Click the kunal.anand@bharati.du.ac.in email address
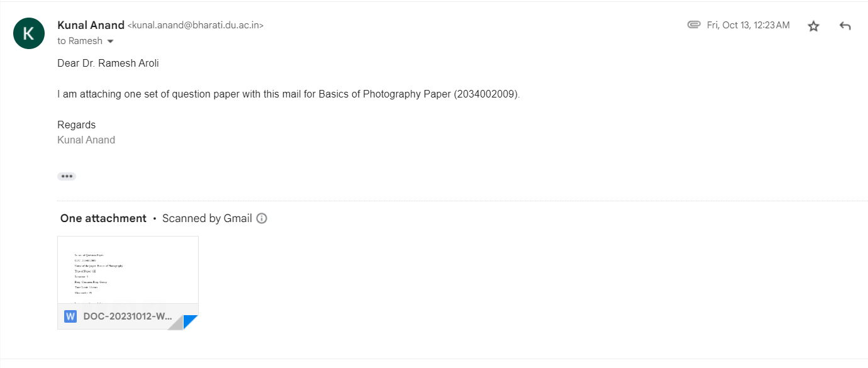Screen dimensions: 868x368 pyautogui.click(x=196, y=26)
